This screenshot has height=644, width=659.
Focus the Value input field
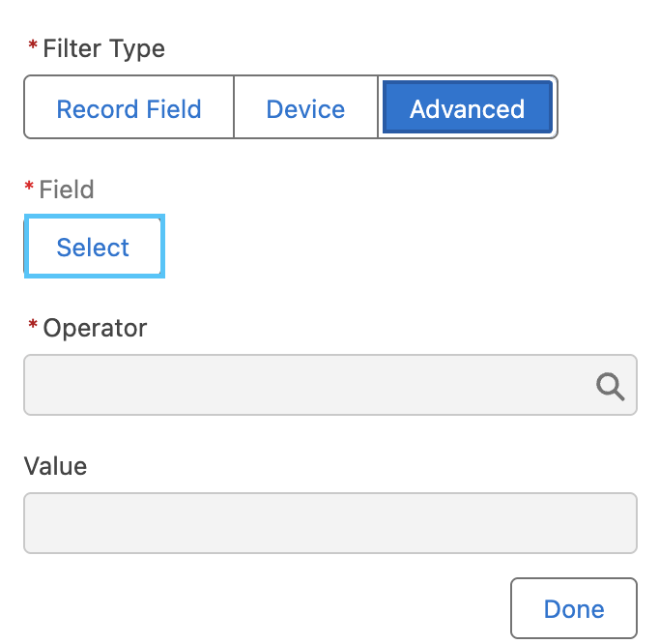click(329, 523)
